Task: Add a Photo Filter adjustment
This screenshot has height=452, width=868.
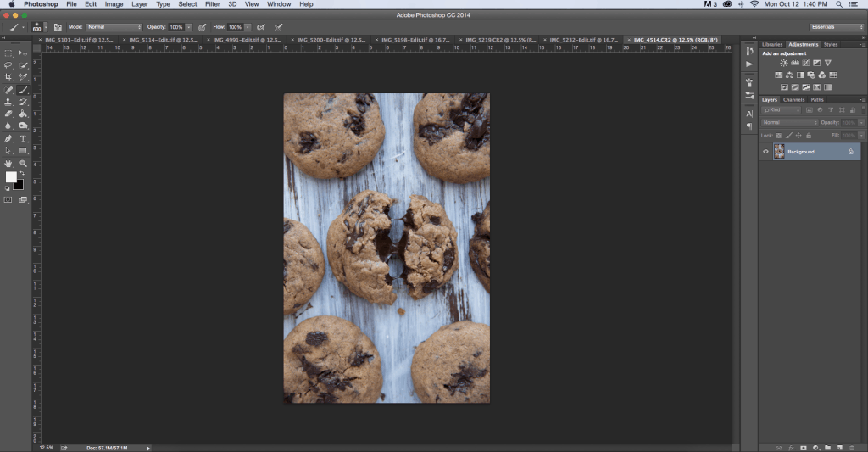Action: click(x=811, y=75)
